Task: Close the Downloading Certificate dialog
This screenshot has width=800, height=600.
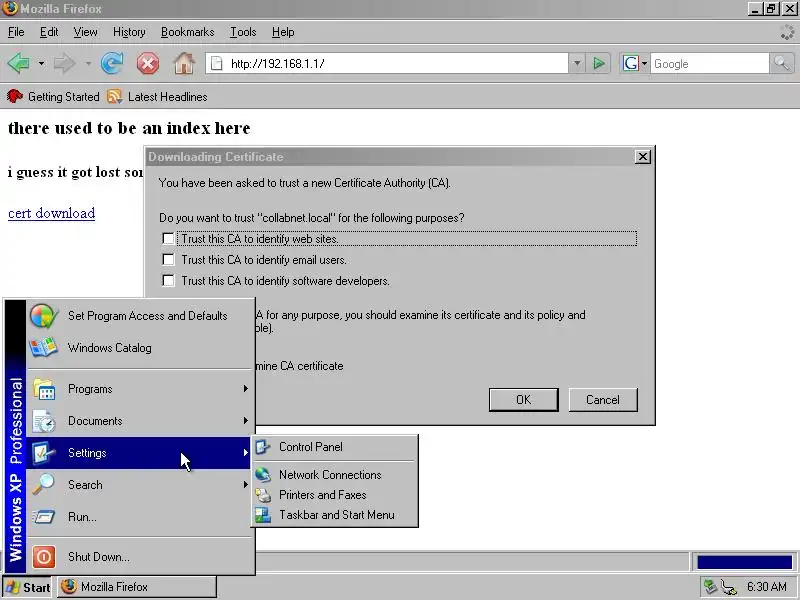Action: pos(642,157)
